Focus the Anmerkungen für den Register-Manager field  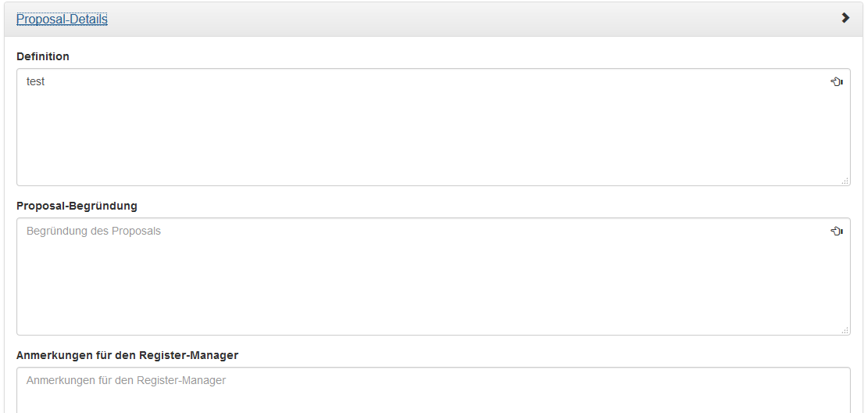pos(434,390)
